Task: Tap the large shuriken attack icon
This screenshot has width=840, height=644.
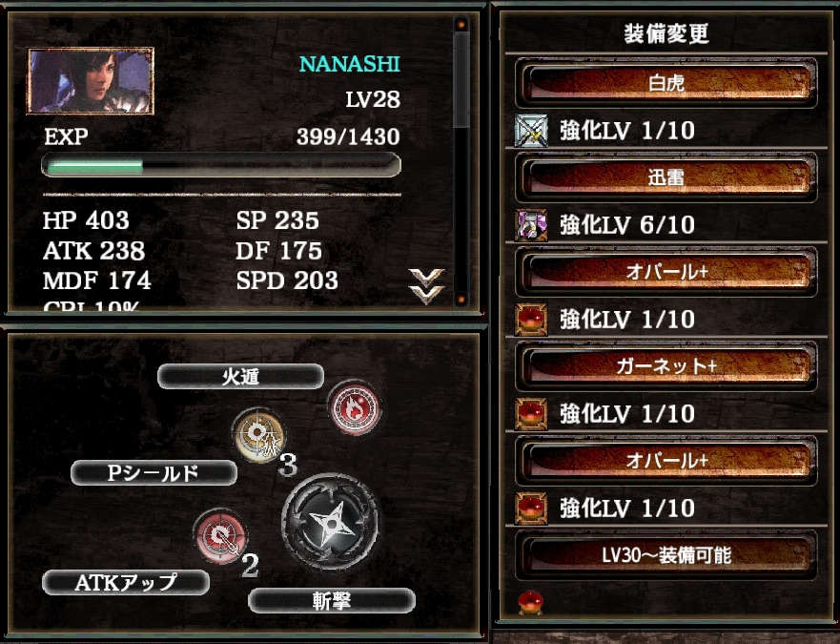Action: pos(330,522)
